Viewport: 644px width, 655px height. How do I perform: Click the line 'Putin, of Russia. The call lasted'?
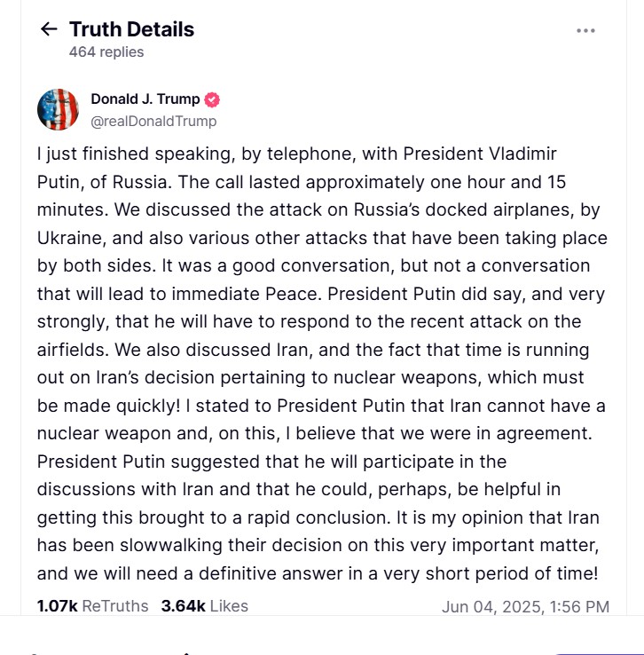302,182
